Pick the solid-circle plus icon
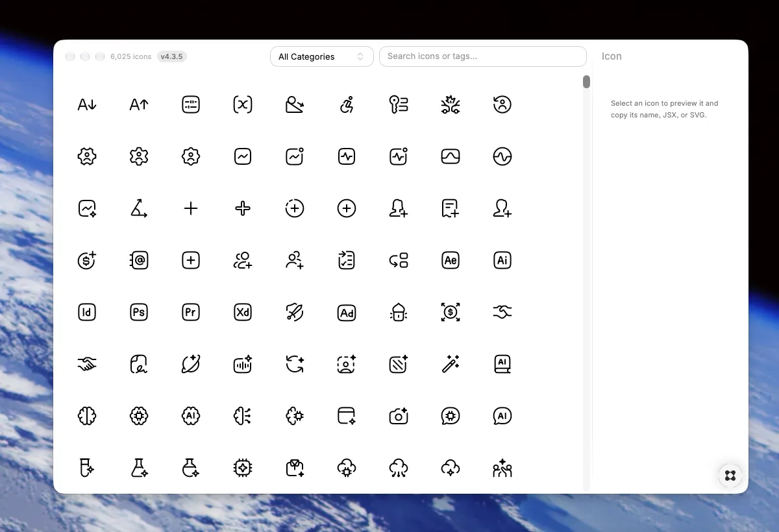 click(347, 208)
